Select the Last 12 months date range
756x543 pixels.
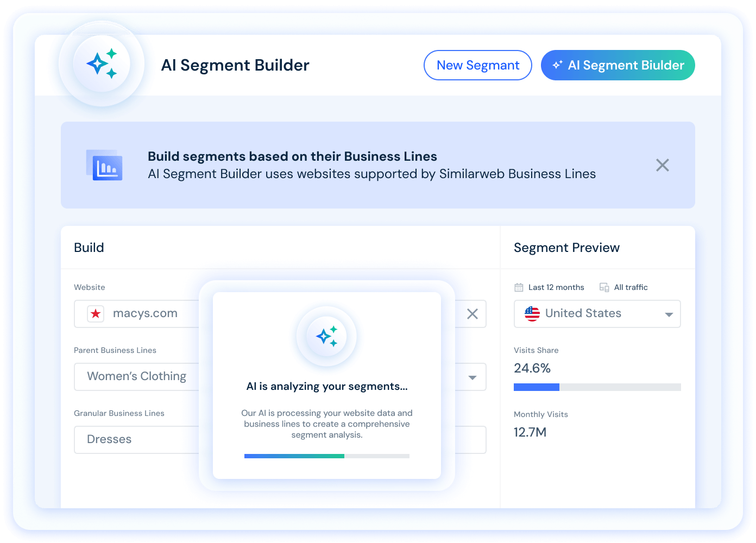(556, 287)
